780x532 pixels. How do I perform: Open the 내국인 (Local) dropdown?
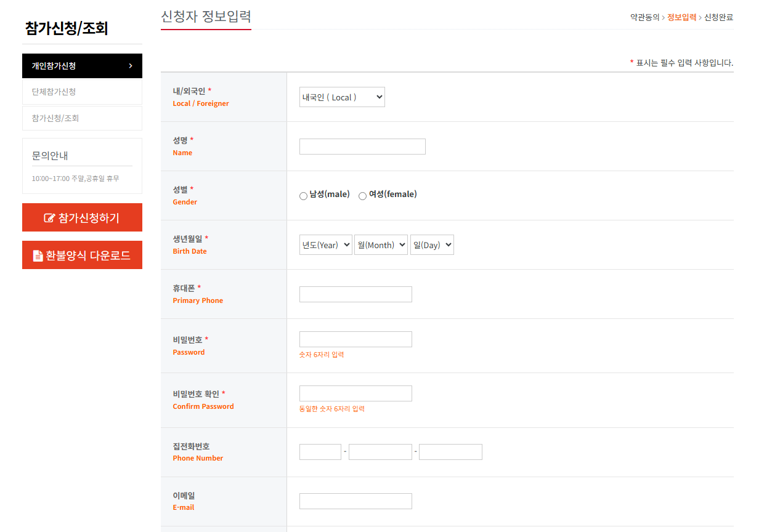point(342,97)
